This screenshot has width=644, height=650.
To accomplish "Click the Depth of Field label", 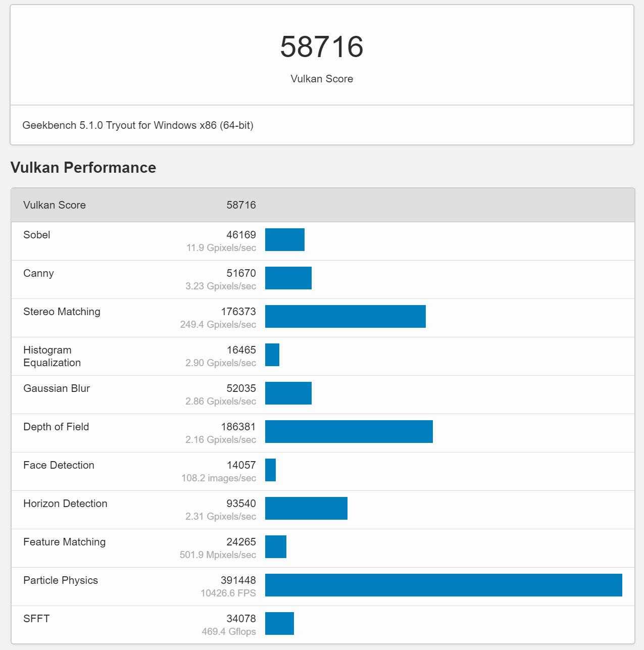I will 56,427.
